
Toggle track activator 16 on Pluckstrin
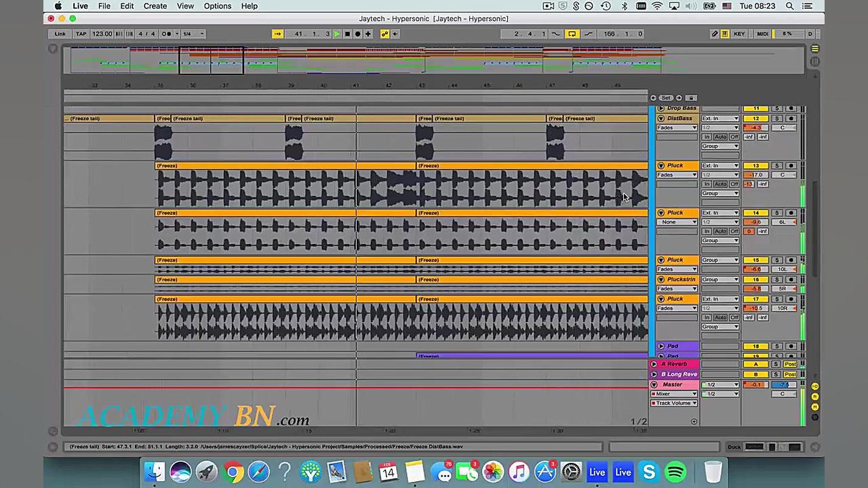click(x=755, y=279)
